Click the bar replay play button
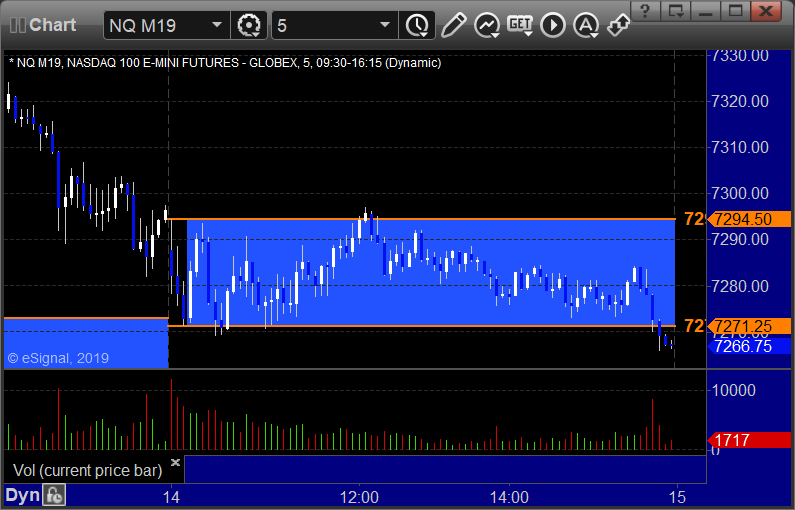 click(x=553, y=25)
